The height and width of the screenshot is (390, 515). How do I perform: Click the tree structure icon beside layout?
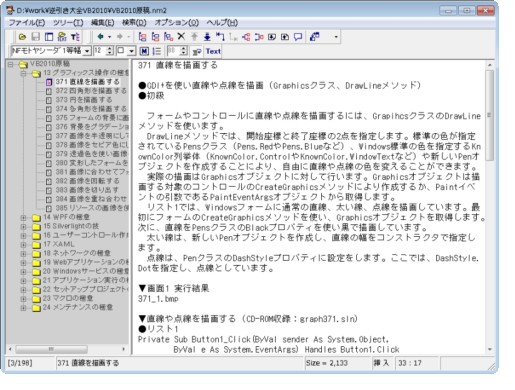point(62,37)
